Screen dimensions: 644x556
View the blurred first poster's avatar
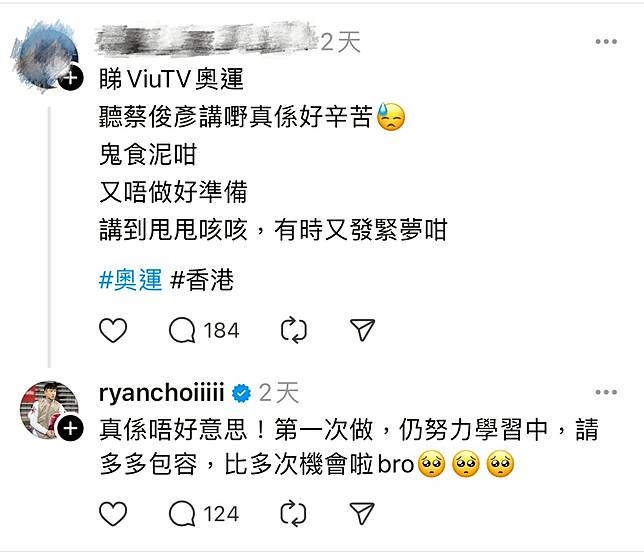click(44, 55)
